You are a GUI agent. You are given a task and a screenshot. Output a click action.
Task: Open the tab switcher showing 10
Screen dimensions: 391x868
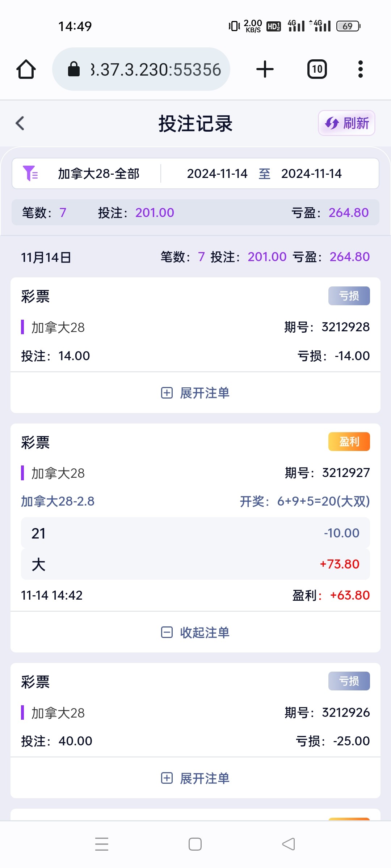[x=317, y=69]
